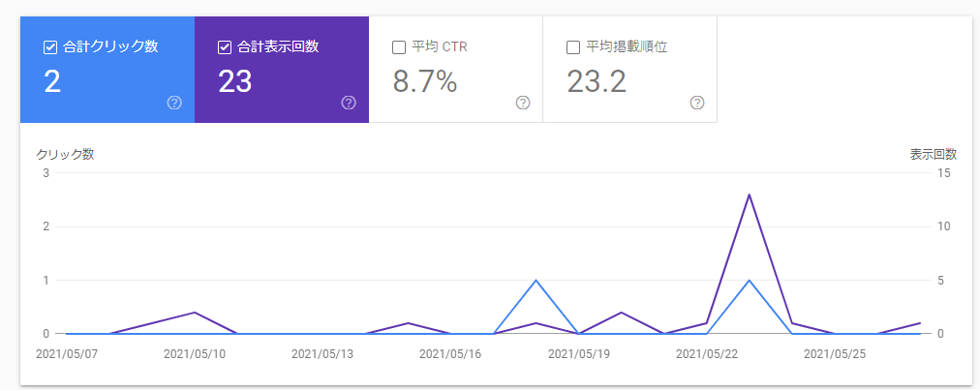Uncheck the 合計表示回数 checkbox

click(225, 47)
